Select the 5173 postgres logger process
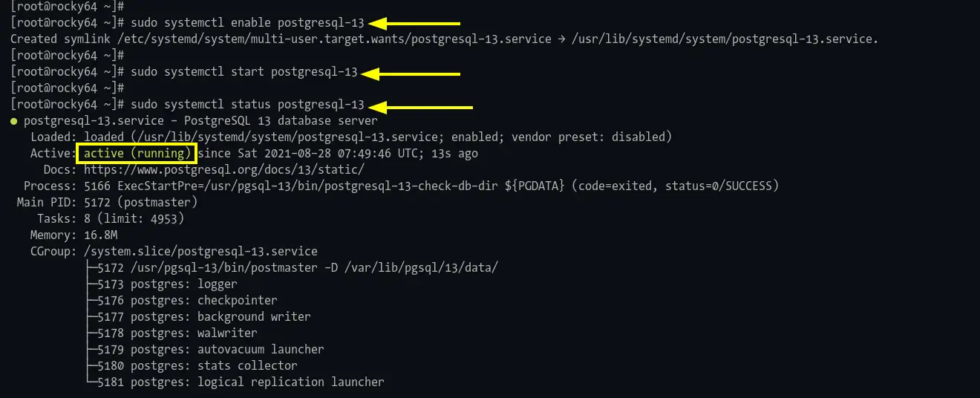 162,284
